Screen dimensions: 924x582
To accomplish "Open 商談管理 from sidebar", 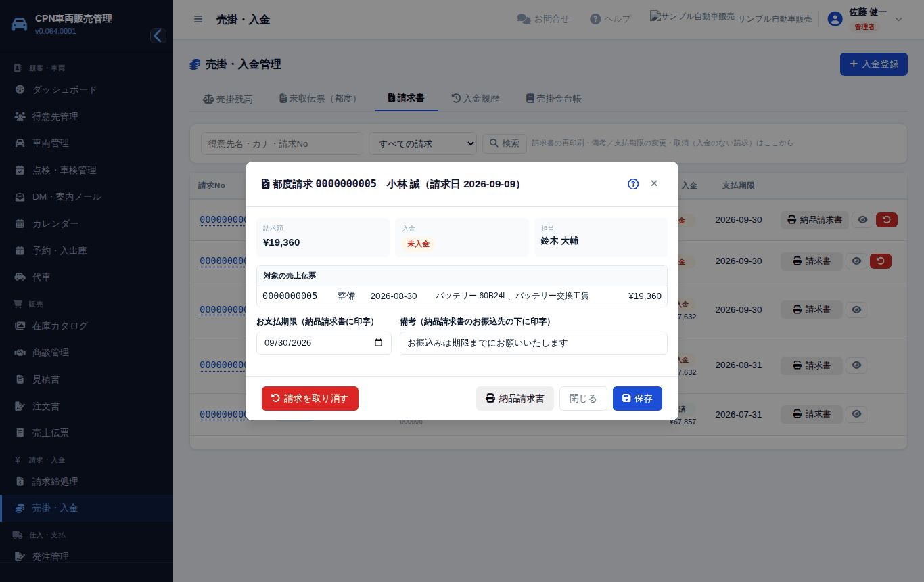I will (x=87, y=352).
